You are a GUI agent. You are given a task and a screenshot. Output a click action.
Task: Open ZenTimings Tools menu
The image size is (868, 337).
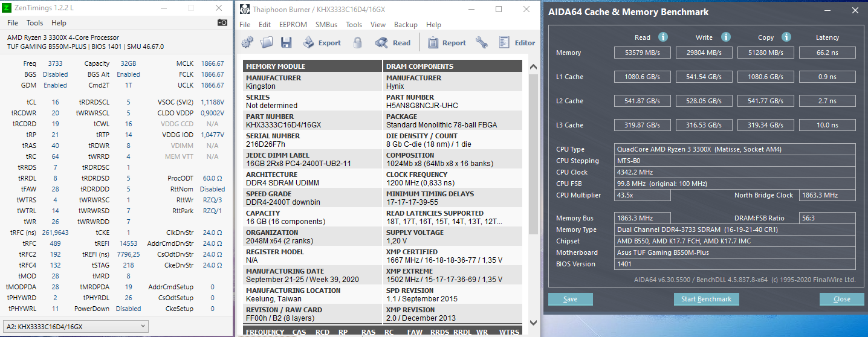[35, 23]
